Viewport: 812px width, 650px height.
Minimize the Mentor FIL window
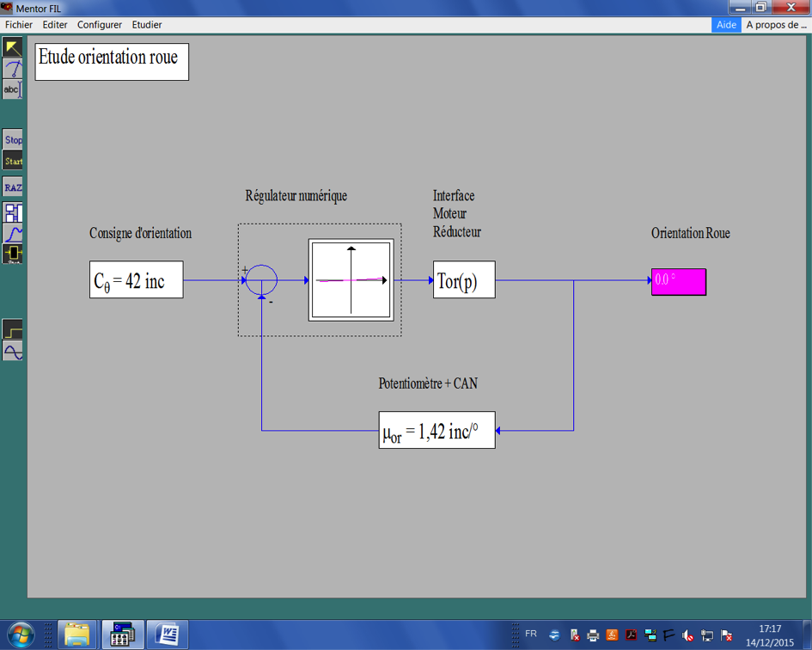[741, 7]
